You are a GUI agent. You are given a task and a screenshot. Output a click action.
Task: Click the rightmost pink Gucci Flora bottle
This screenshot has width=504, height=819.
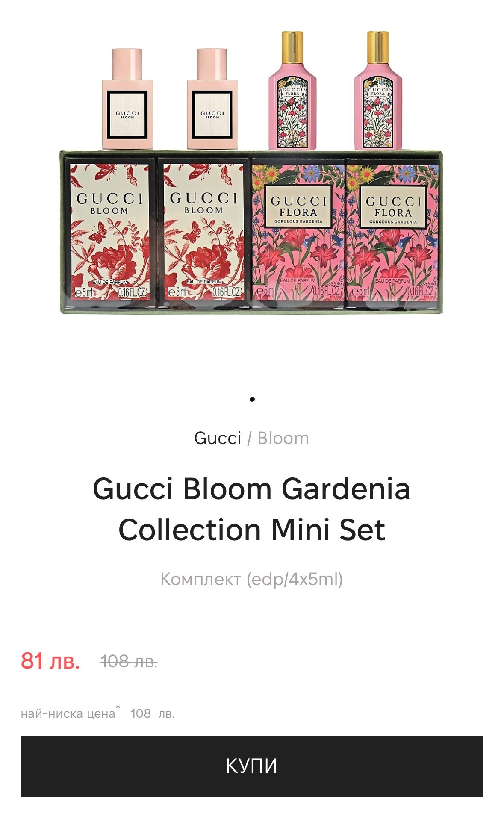378,90
